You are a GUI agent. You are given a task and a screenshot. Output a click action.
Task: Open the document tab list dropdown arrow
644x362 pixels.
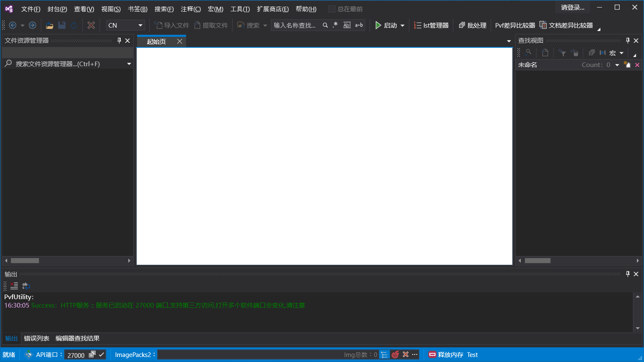point(509,41)
